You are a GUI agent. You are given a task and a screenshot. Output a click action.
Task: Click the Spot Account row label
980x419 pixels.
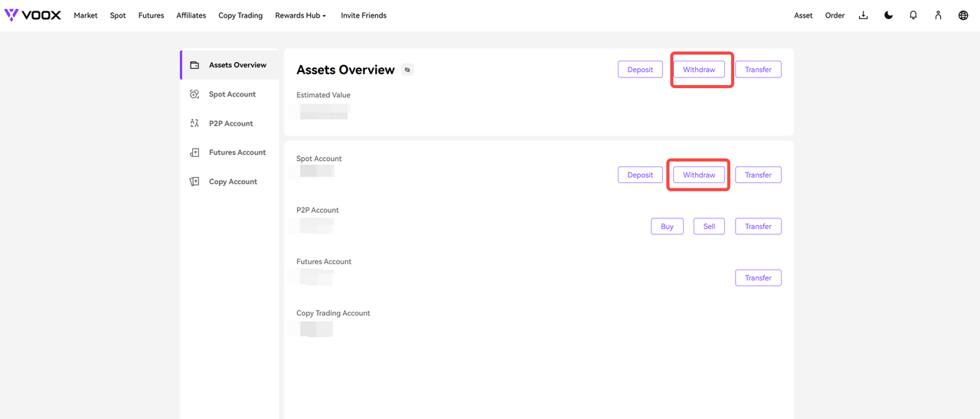tap(319, 159)
